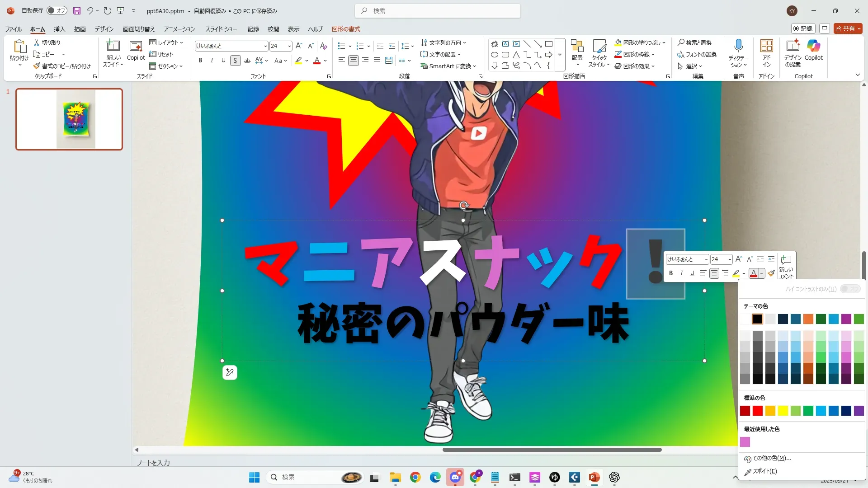Screen dimensions: 868x488
Task: Click the Clear All Formatting icon
Action: [x=323, y=46]
